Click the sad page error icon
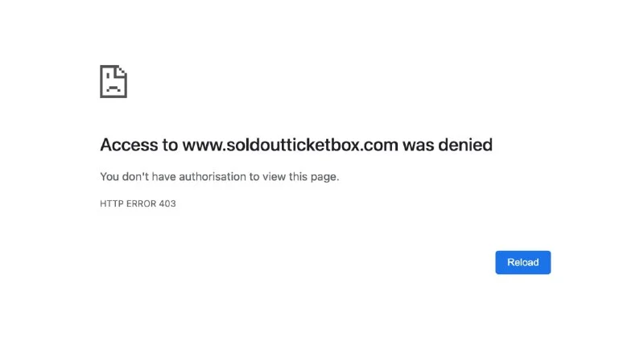Viewport: 644px width, 349px height. (x=114, y=81)
